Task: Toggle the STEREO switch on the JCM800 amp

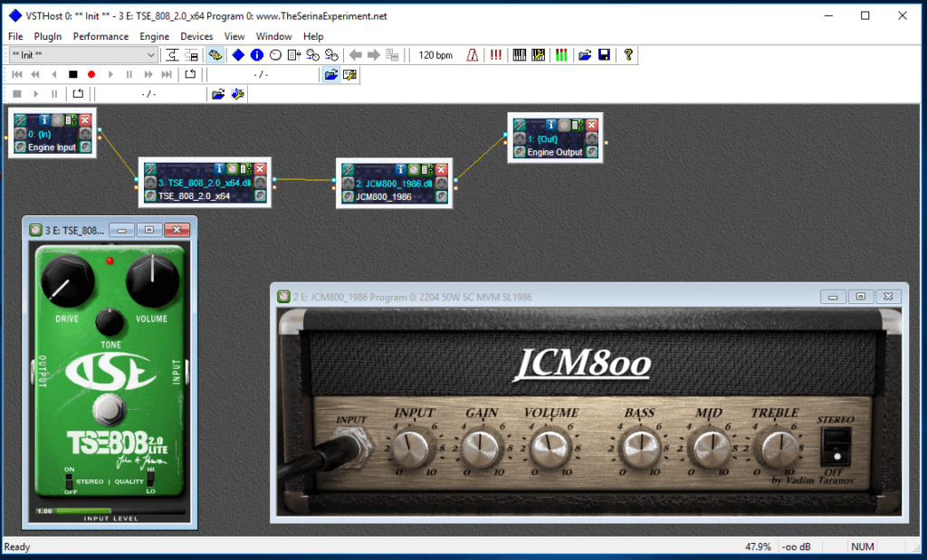Action: [837, 446]
